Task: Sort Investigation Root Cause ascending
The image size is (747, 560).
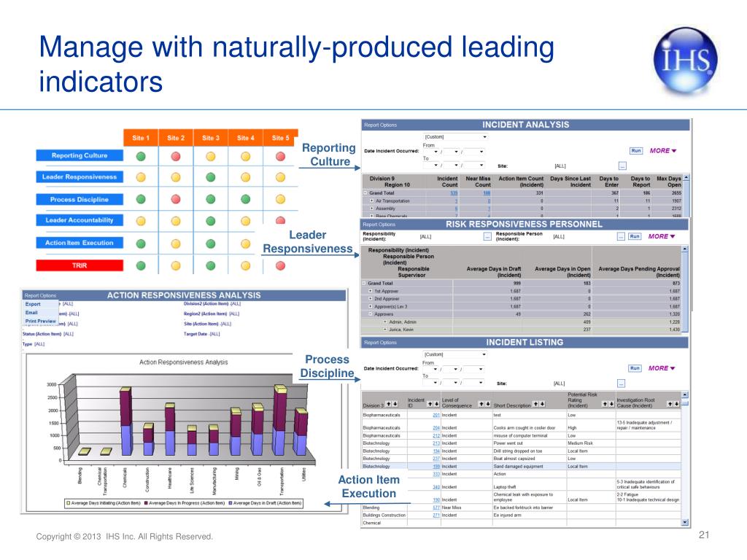Action: (x=670, y=404)
